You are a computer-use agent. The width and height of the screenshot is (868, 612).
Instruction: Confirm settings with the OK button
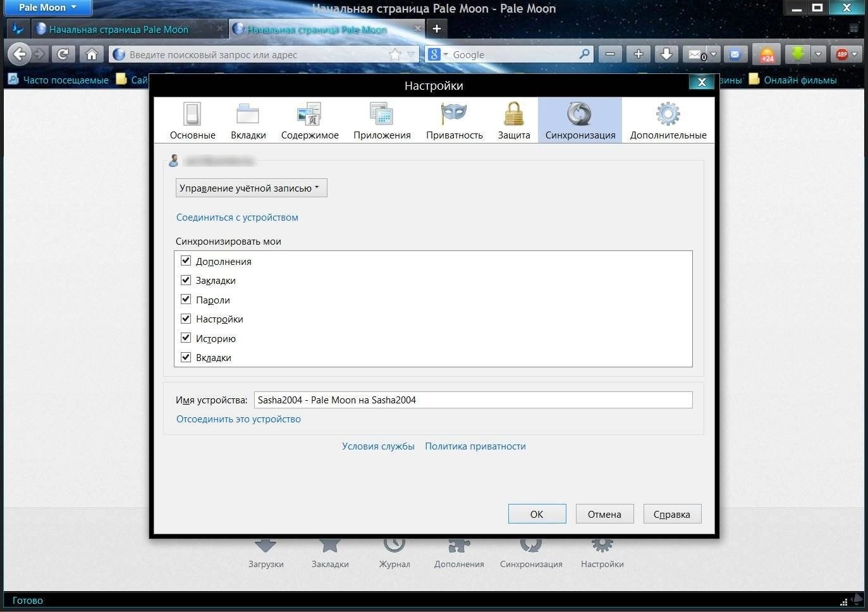(x=537, y=514)
